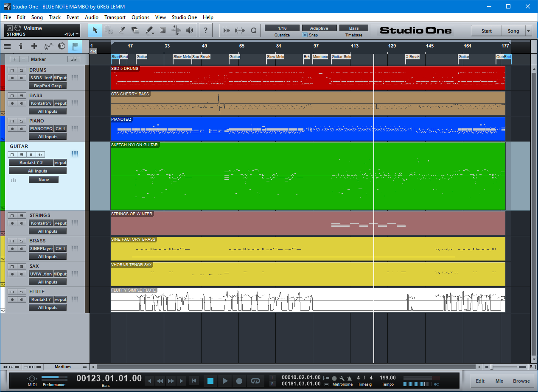The height and width of the screenshot is (392, 538).
Task: Click the Guitar Solo marker
Action: pyautogui.click(x=341, y=57)
